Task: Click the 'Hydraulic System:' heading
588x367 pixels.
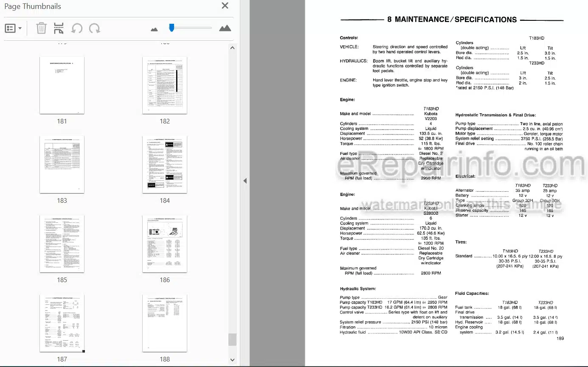Action: pos(358,289)
